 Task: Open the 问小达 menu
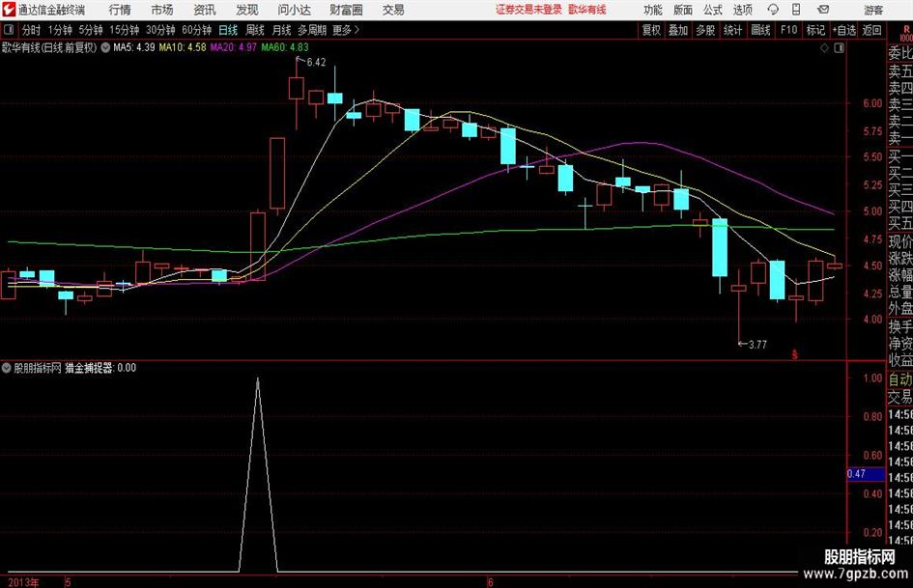pos(294,10)
